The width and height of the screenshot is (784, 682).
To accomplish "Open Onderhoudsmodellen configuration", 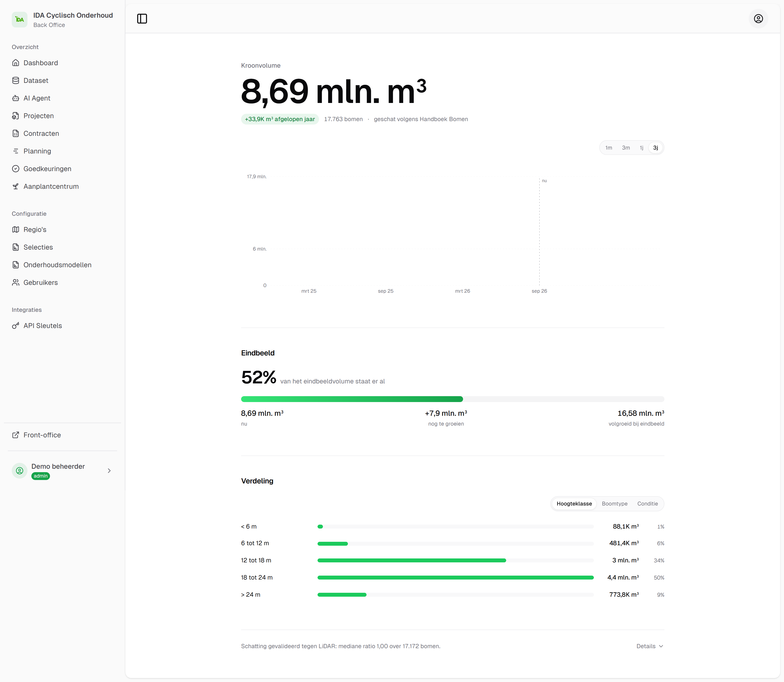I will click(x=62, y=265).
